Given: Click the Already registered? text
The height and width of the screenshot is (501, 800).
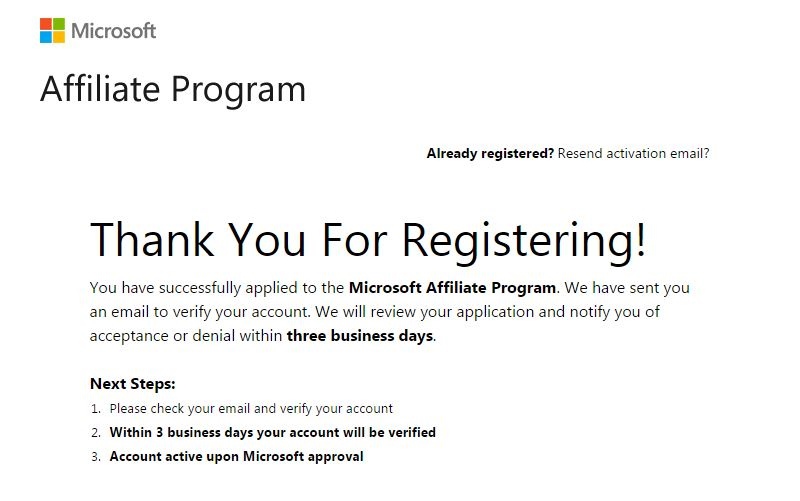Looking at the screenshot, I should point(490,154).
